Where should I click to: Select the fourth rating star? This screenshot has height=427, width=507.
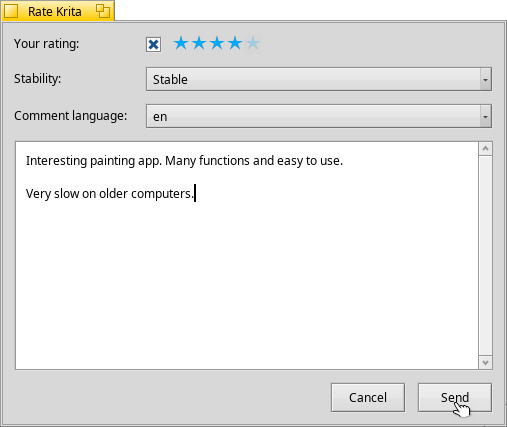(235, 43)
